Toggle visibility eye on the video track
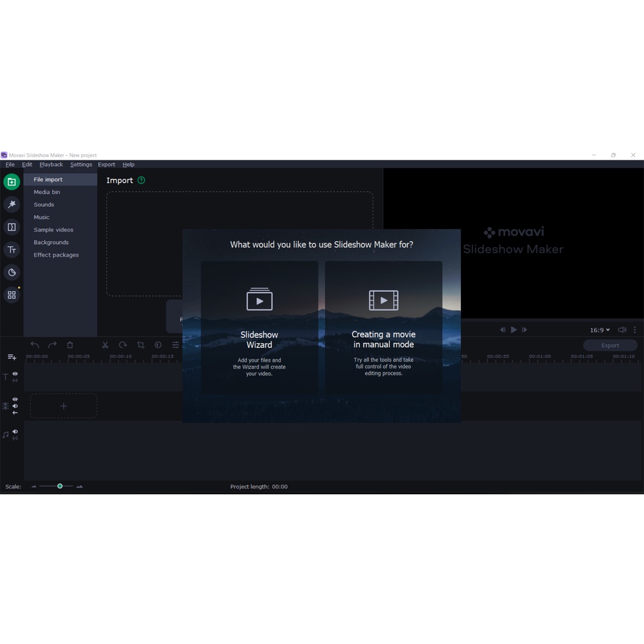This screenshot has width=644, height=644. click(x=15, y=399)
